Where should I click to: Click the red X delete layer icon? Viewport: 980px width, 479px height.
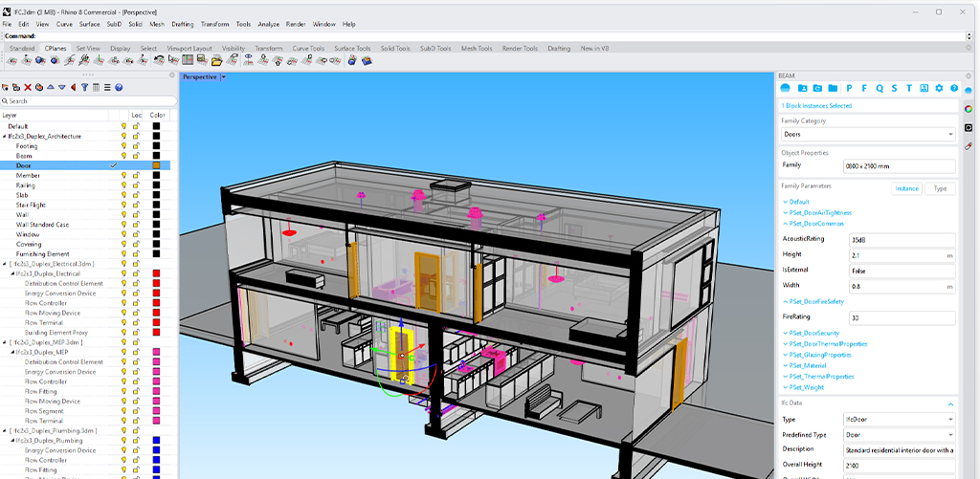[28, 87]
